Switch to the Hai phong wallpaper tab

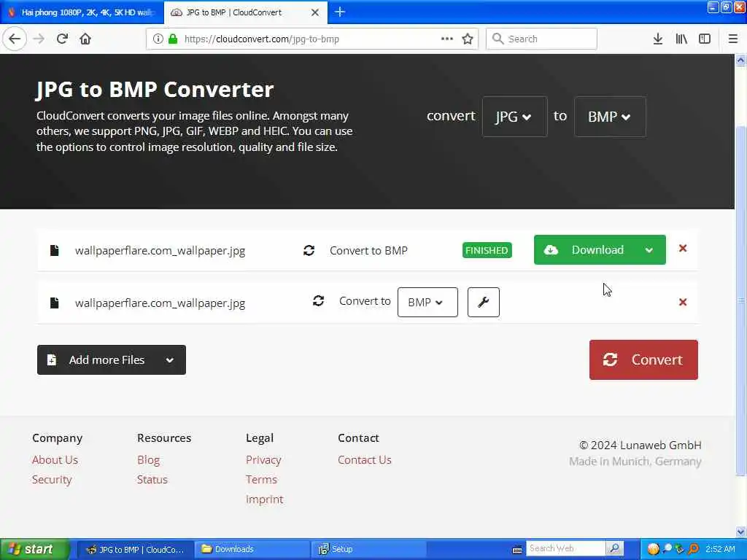coord(82,12)
